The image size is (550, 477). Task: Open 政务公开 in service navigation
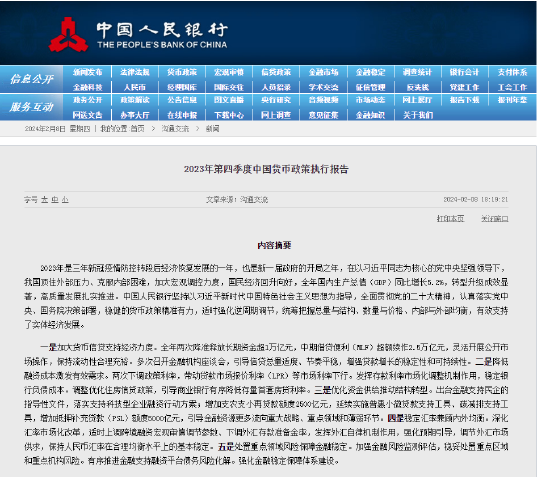click(87, 100)
